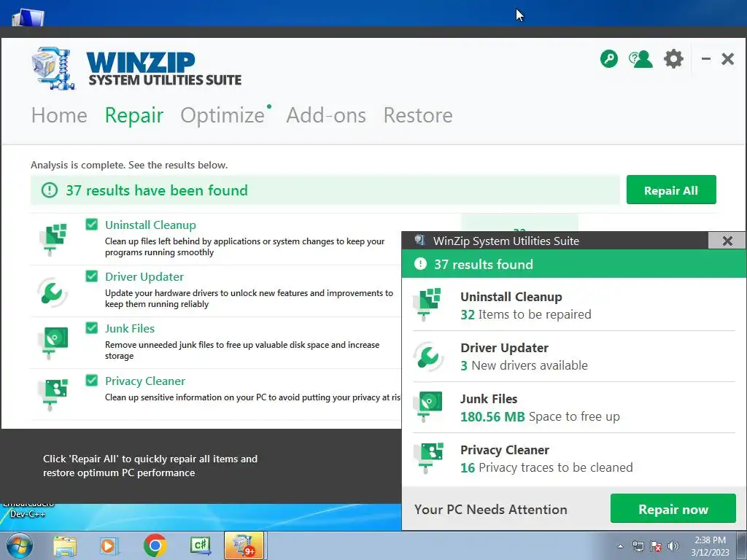This screenshot has height=560, width=747.
Task: Open the Optimize tab
Action: pos(222,115)
